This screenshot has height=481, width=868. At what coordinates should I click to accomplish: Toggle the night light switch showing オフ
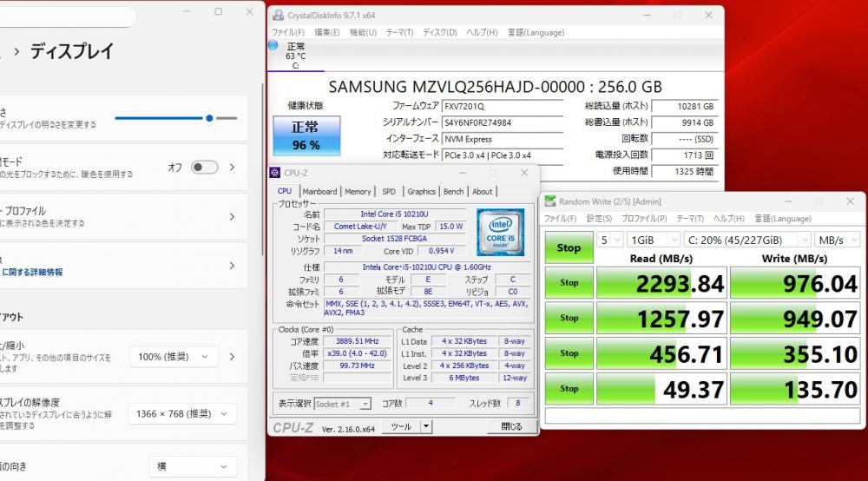click(204, 168)
